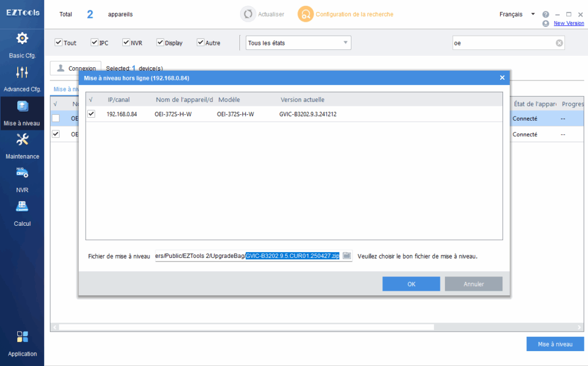This screenshot has width=588, height=366.
Task: Open Basic Cfg. gear icon
Action: tap(22, 38)
